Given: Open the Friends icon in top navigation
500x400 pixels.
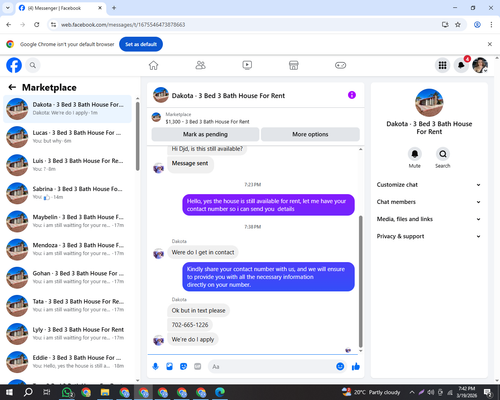Looking at the screenshot, I should [x=200, y=65].
